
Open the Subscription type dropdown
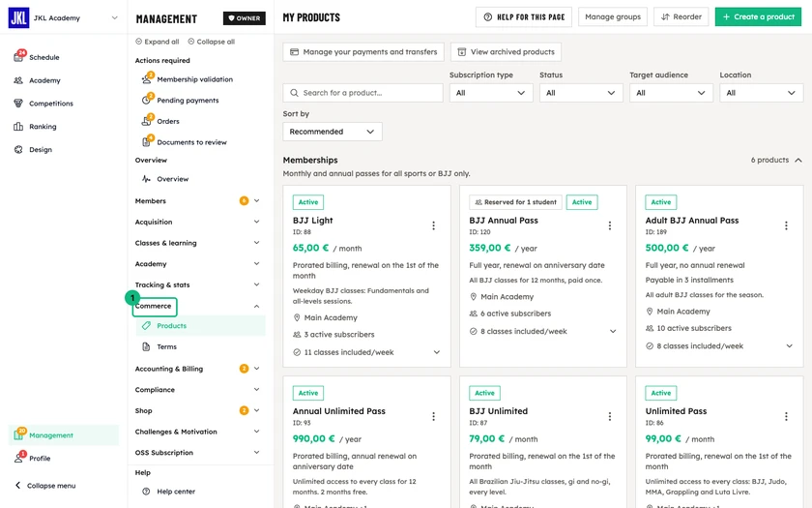coord(491,93)
